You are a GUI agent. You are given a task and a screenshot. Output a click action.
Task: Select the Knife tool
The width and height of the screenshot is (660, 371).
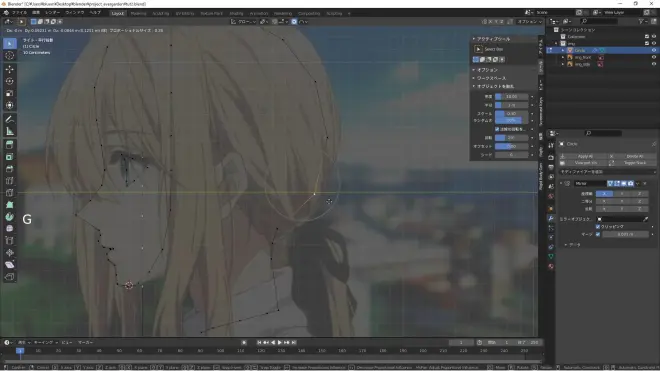point(10,193)
